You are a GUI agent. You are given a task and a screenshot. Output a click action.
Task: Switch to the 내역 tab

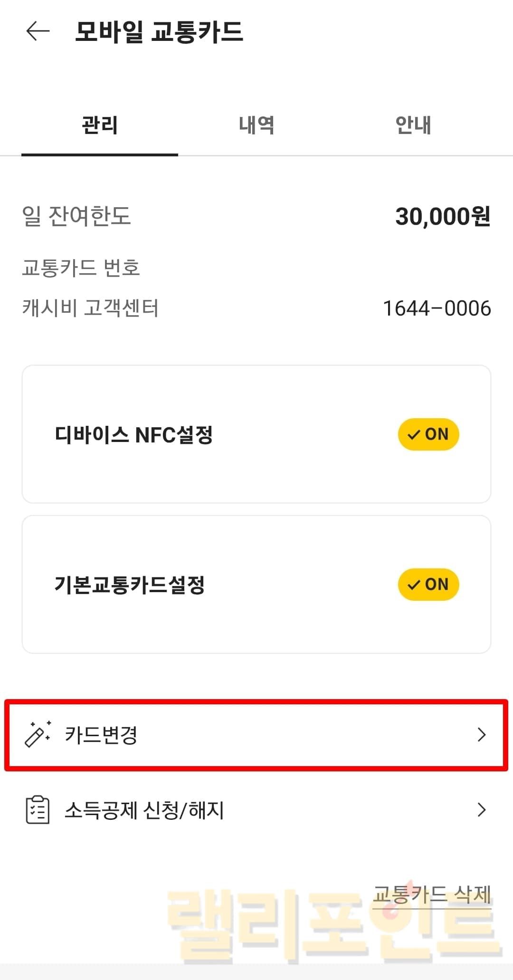(x=256, y=125)
